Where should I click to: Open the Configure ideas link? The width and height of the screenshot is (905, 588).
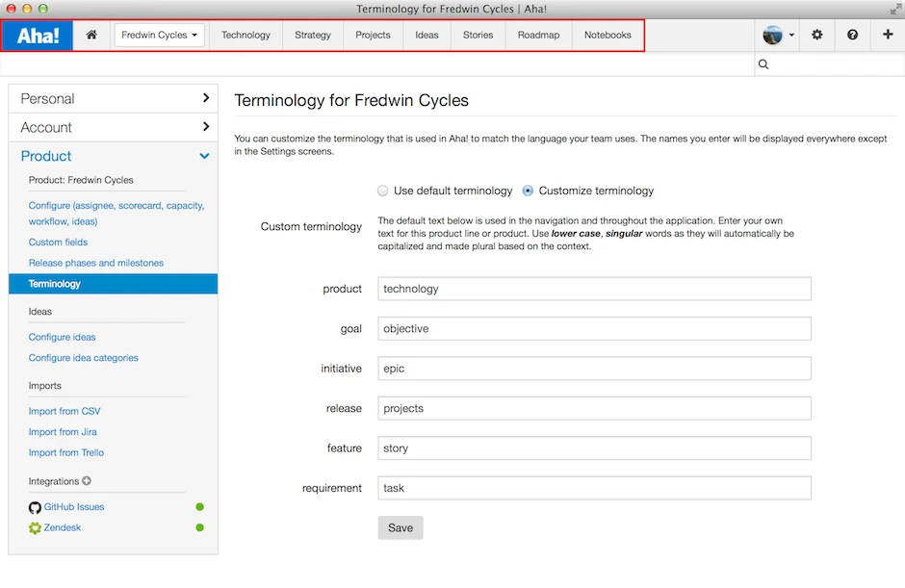click(x=63, y=337)
